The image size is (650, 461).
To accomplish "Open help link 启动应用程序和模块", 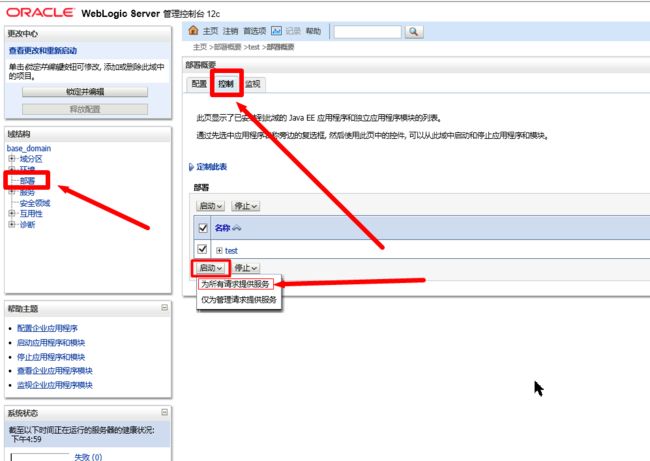I will tap(51, 342).
